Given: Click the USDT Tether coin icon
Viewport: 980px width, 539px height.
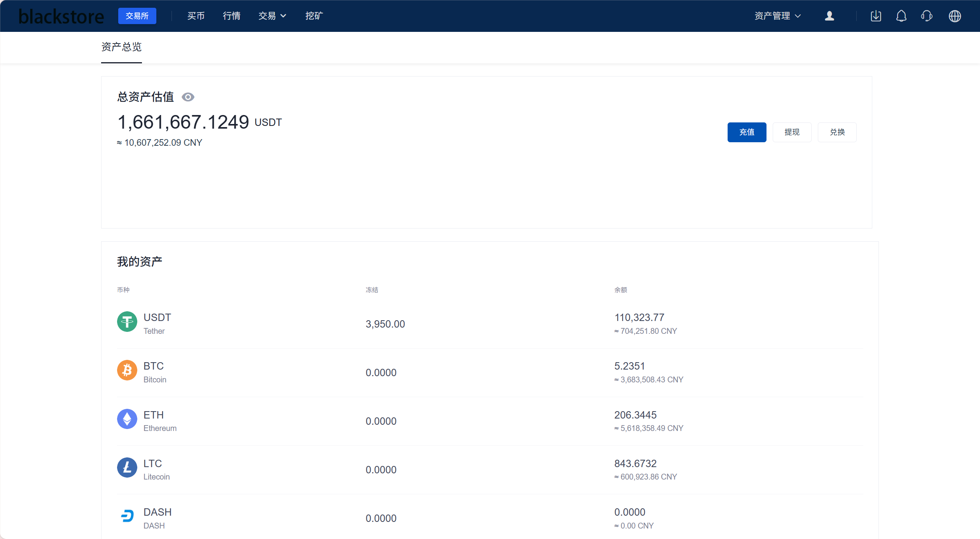Looking at the screenshot, I should [127, 322].
